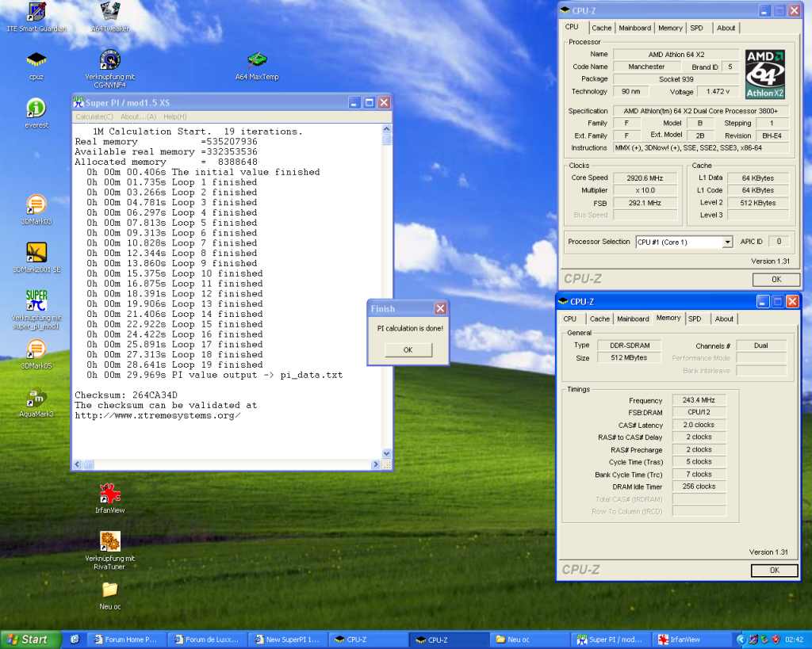Image resolution: width=812 pixels, height=649 pixels.
Task: Click the FSB:DRAM value CPU/12
Action: (x=699, y=413)
